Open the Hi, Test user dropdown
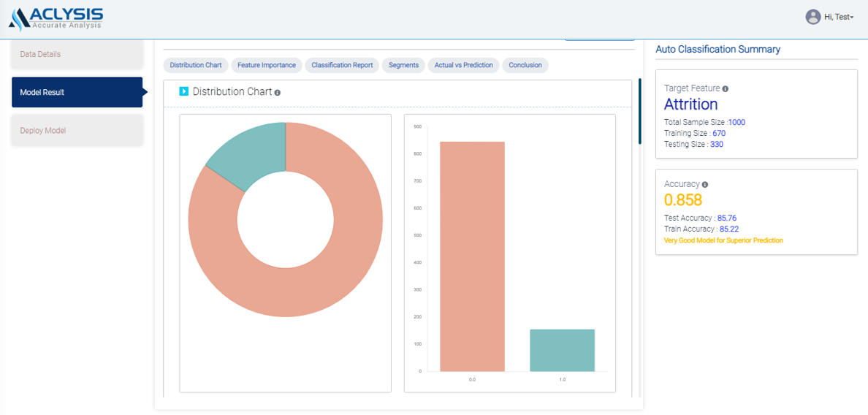868x415 pixels. click(839, 17)
